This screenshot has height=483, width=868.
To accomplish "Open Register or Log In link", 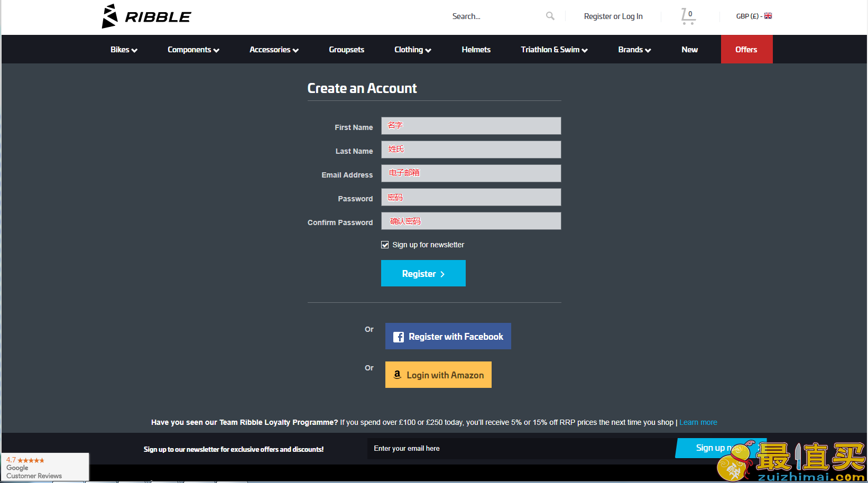I will click(x=613, y=16).
